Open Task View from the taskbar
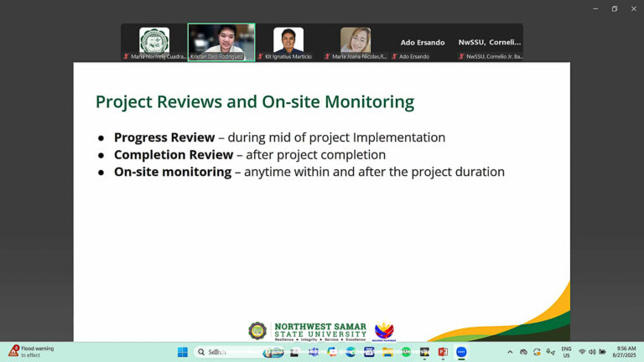The image size is (644, 362). [x=294, y=352]
